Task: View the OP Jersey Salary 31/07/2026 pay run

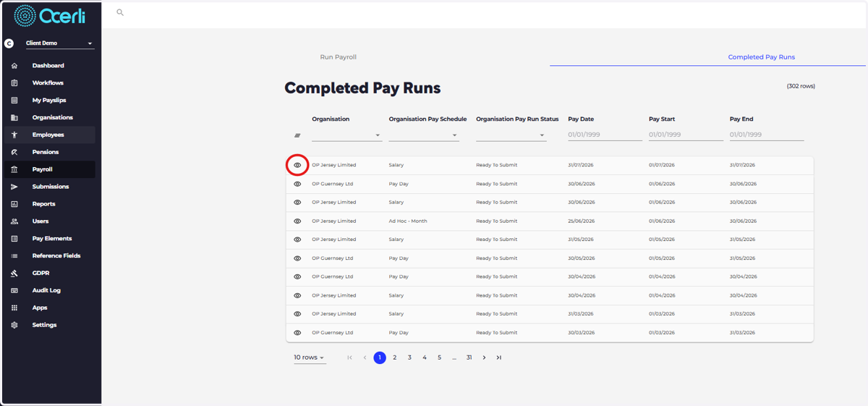Action: pyautogui.click(x=297, y=165)
